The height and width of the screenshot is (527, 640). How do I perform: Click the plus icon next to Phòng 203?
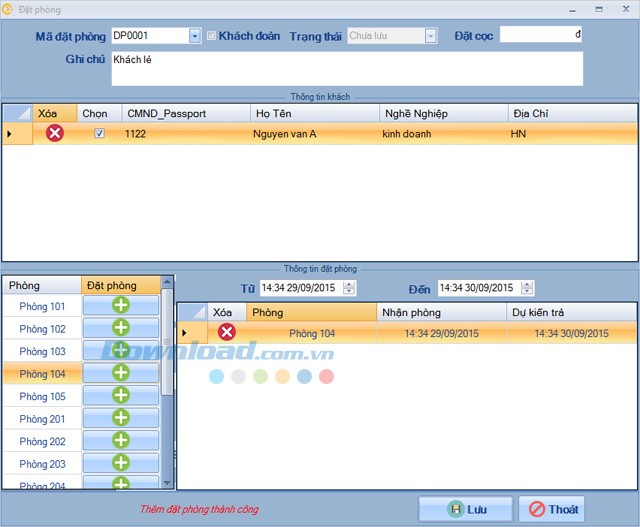[x=121, y=463]
